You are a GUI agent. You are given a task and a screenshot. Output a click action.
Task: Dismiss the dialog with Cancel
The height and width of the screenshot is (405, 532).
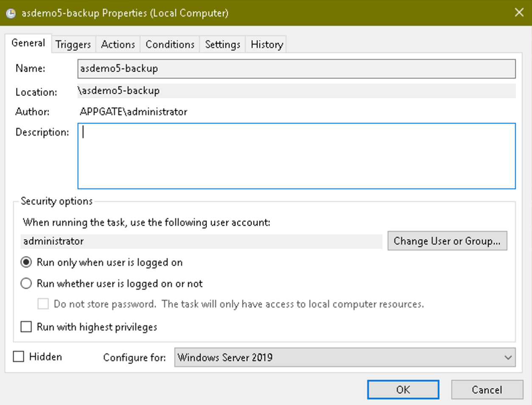[x=486, y=390]
